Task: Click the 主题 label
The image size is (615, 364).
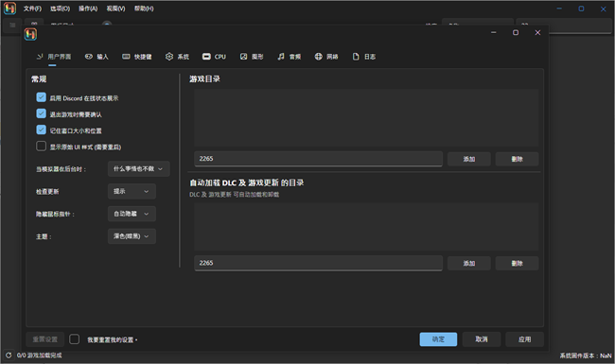Action: tap(44, 236)
